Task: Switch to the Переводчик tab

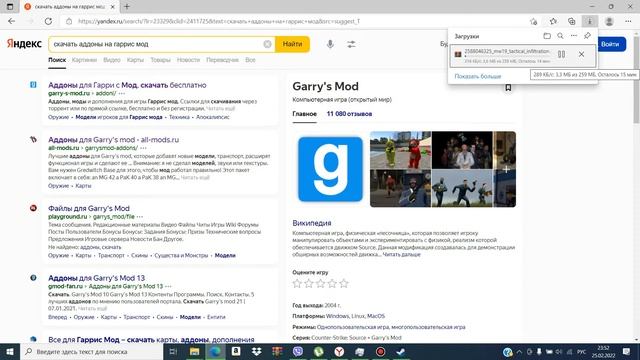Action: (222, 60)
